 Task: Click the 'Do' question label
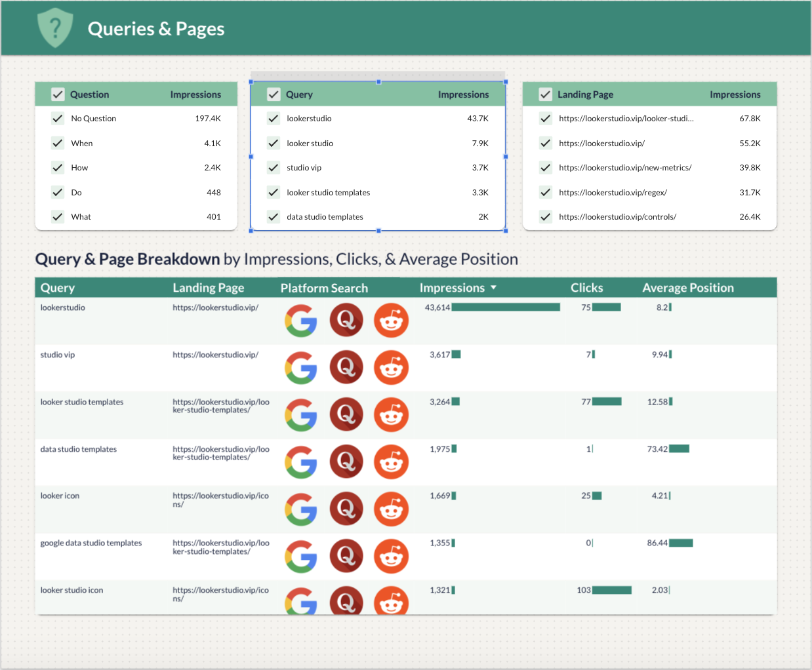tap(76, 192)
